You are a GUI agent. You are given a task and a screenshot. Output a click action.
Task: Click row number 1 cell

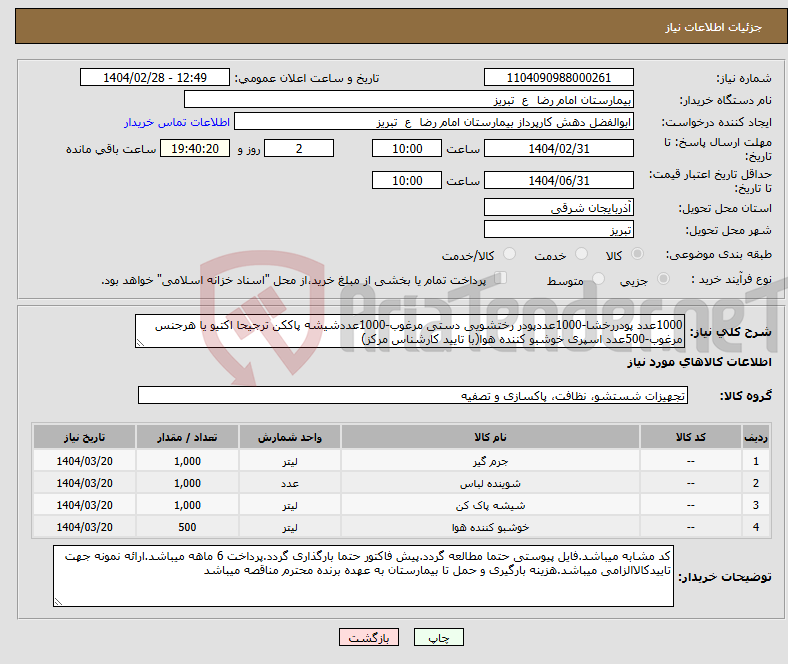(x=755, y=460)
